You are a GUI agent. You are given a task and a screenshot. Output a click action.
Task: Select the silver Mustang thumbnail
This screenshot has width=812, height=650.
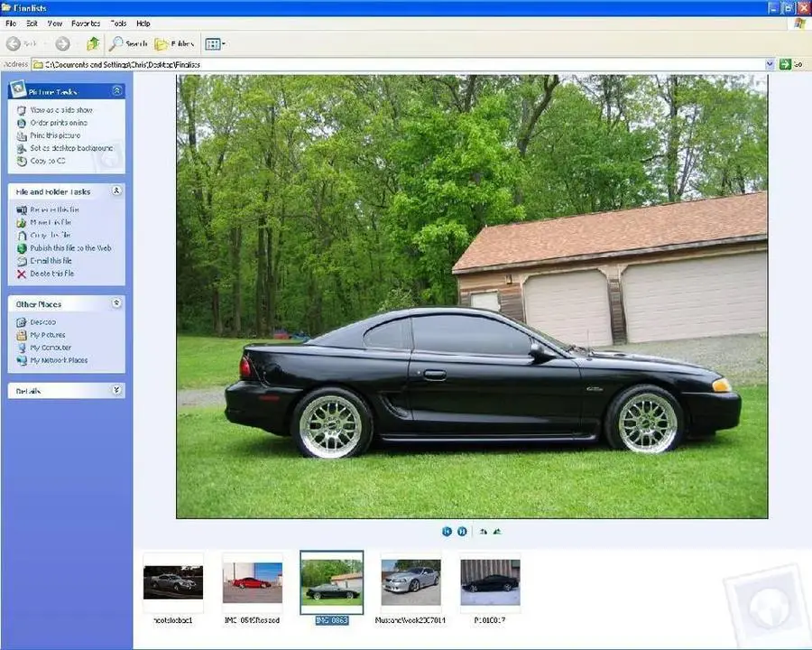tap(411, 582)
